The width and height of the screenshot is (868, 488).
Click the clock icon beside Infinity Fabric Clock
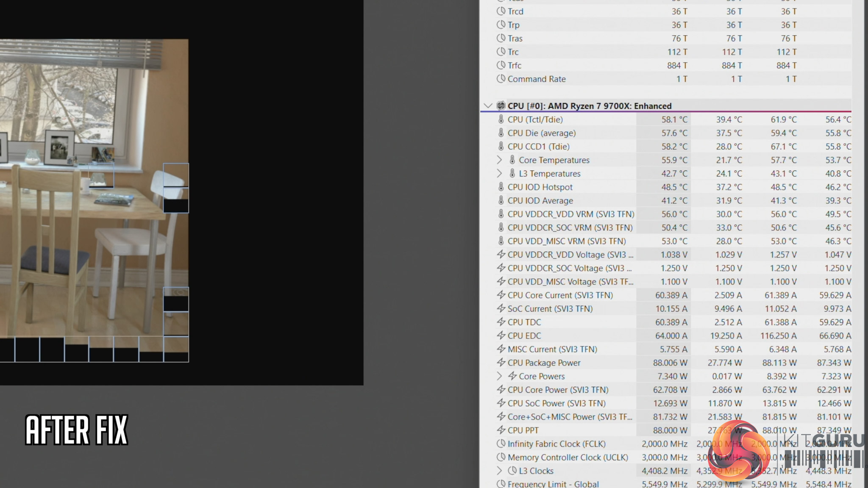(501, 444)
